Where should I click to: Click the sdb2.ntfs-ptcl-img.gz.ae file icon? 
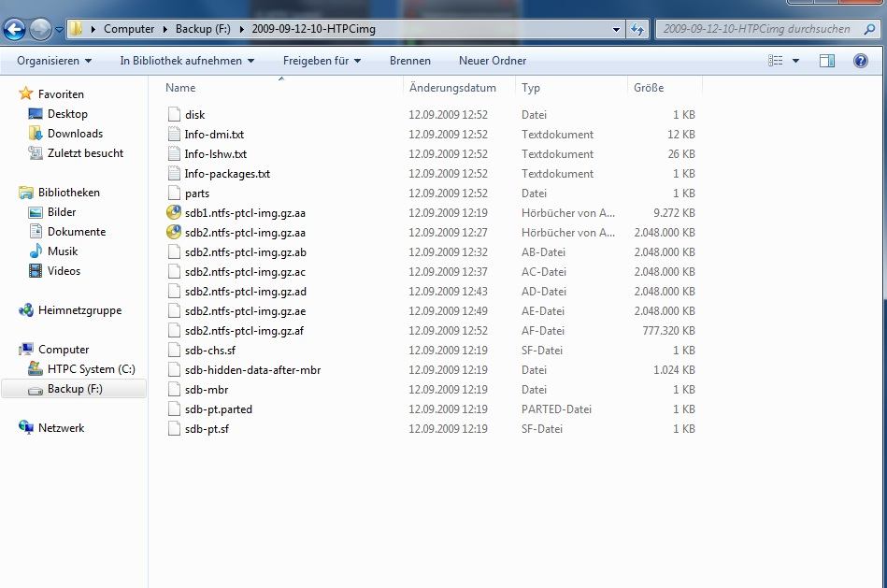[174, 310]
